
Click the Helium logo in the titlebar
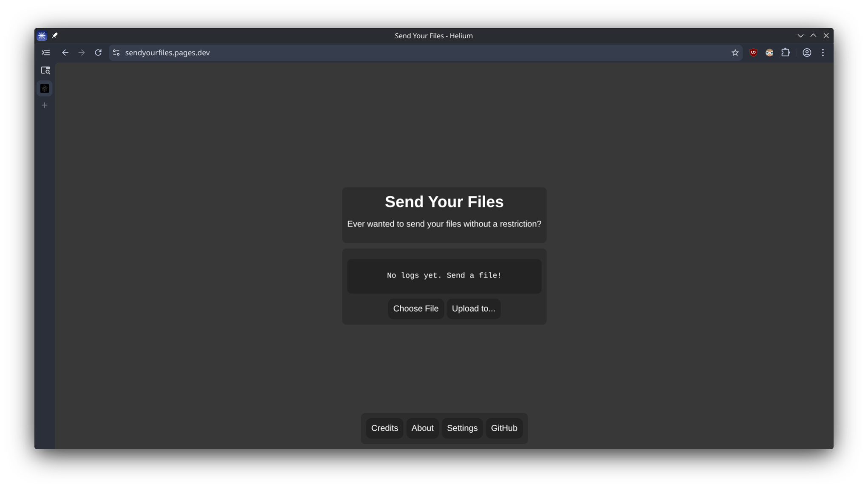tap(41, 35)
